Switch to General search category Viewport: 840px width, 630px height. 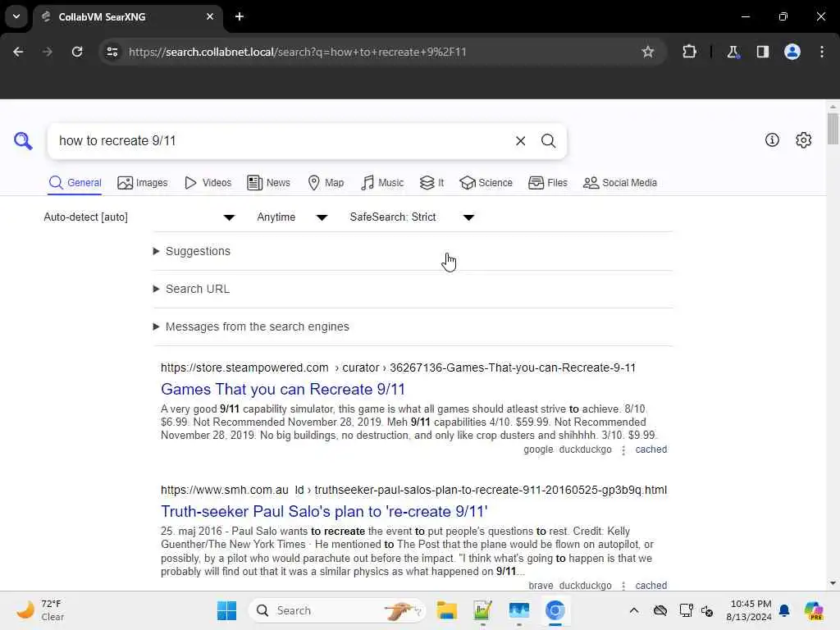(x=75, y=183)
